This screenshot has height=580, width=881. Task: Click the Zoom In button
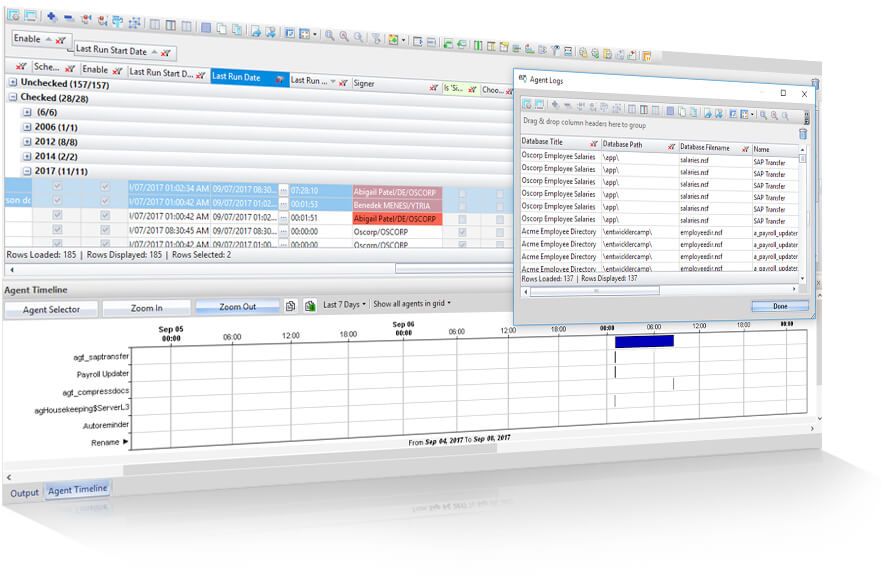click(x=147, y=308)
